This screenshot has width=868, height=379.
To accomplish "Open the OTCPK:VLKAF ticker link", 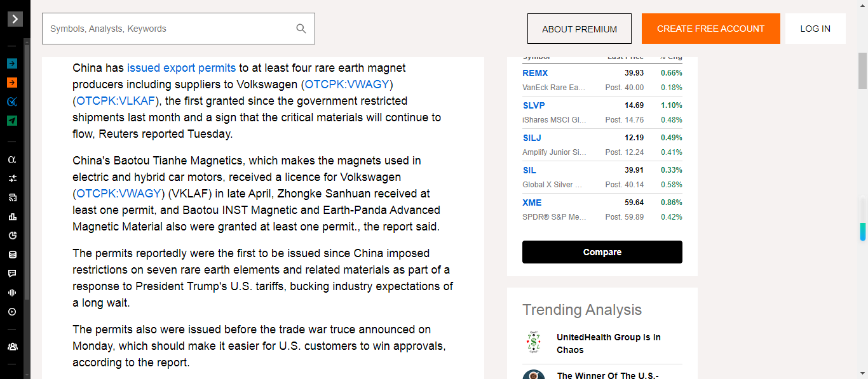I will pyautogui.click(x=115, y=101).
